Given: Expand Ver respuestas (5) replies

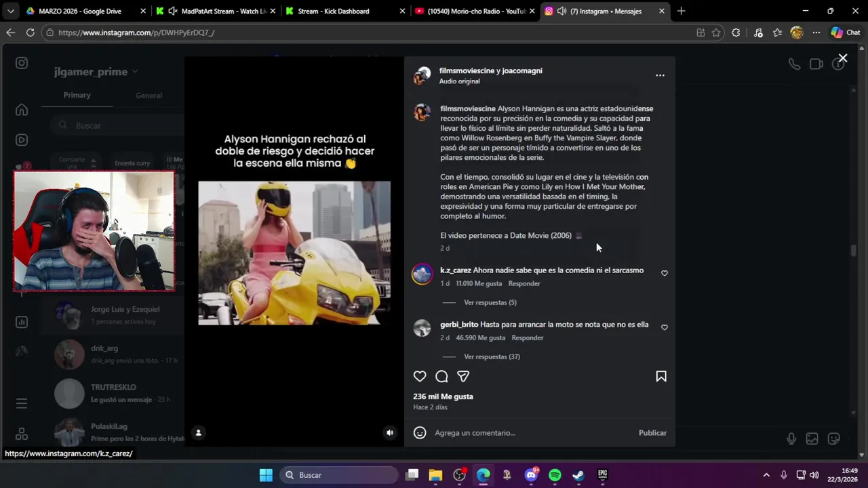Looking at the screenshot, I should [490, 302].
